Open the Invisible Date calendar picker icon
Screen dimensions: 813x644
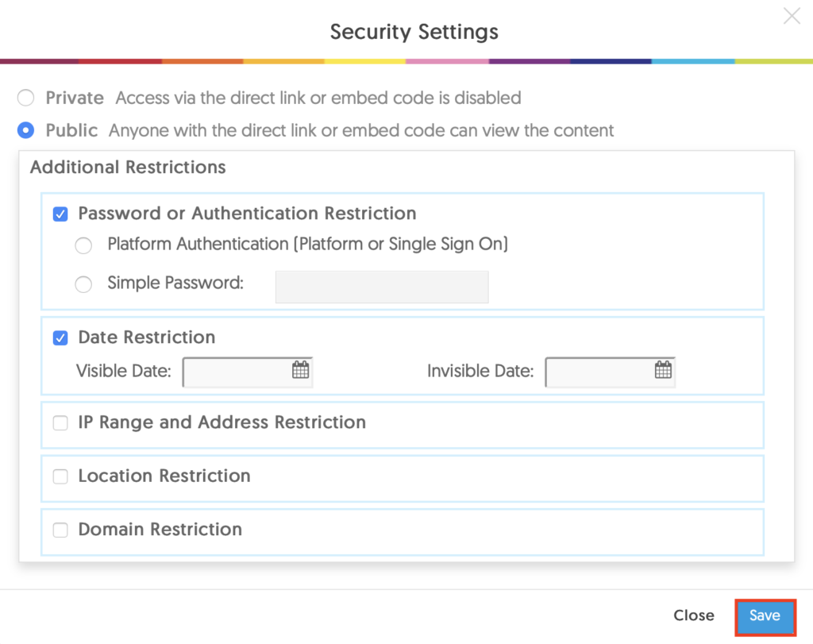(x=663, y=370)
